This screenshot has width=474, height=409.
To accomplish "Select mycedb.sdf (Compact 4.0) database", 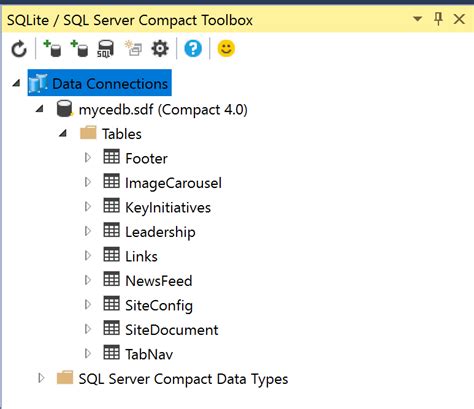I will [x=163, y=110].
